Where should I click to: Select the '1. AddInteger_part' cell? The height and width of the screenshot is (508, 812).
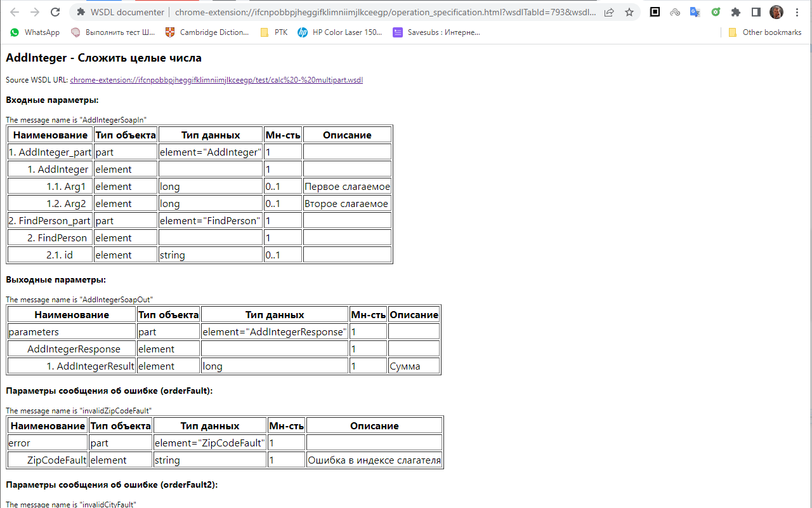pyautogui.click(x=50, y=152)
